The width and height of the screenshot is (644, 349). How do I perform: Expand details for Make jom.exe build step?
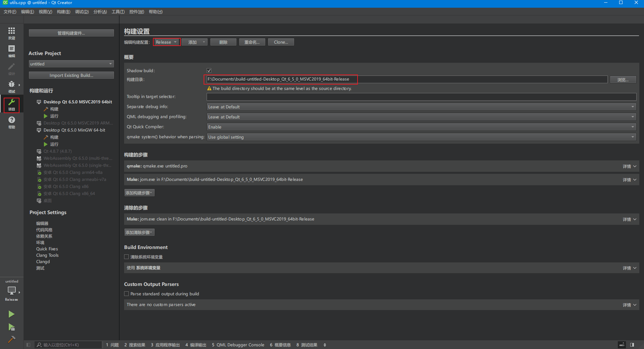[629, 180]
